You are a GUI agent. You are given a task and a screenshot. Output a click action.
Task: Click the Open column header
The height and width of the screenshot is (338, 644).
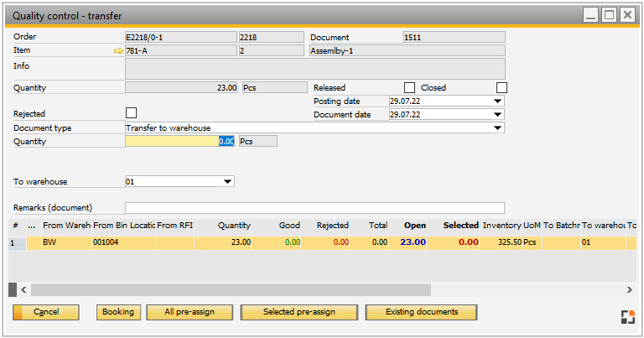pos(414,226)
